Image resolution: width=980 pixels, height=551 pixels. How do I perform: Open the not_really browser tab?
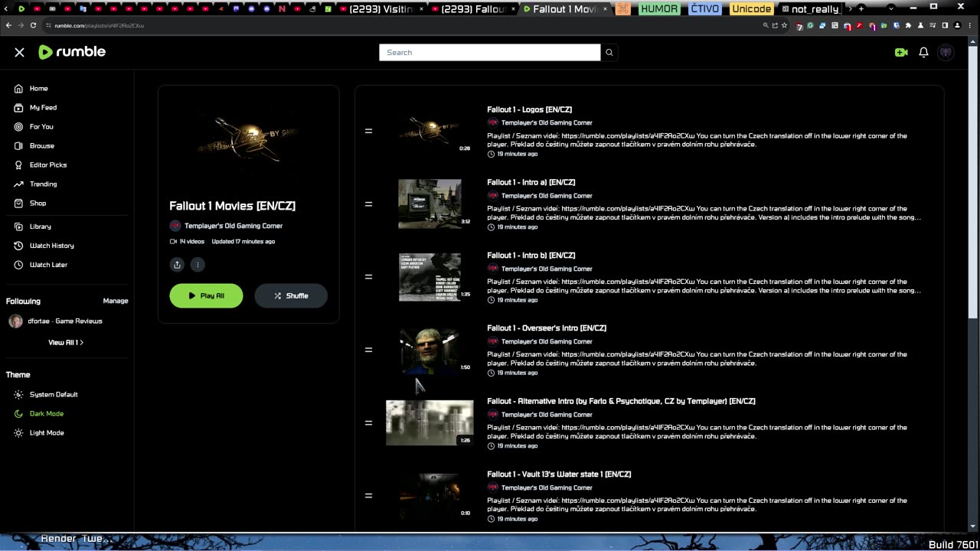(x=810, y=9)
